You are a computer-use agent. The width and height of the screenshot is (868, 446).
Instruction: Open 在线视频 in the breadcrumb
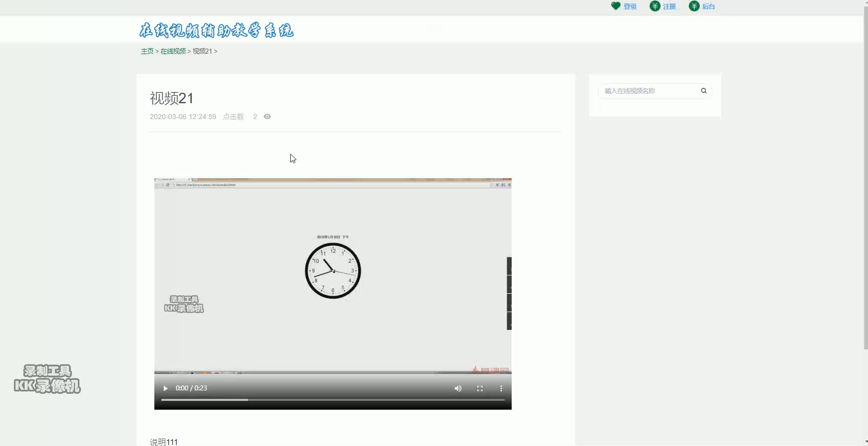tap(173, 51)
